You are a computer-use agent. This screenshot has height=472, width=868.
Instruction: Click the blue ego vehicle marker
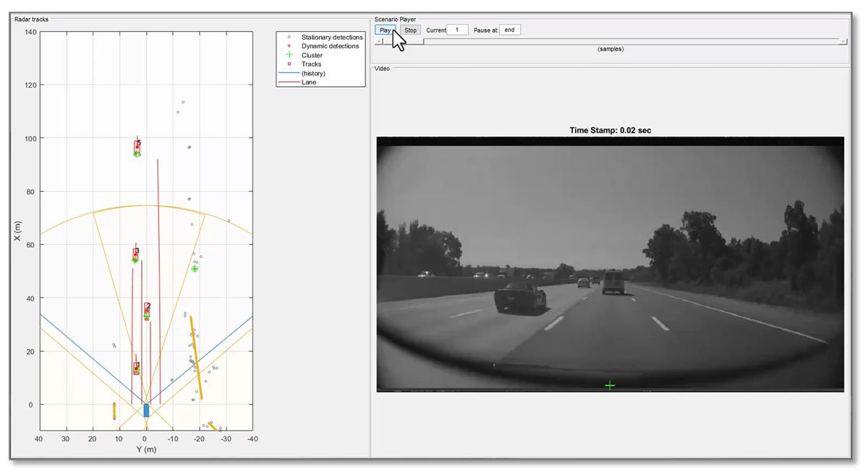click(146, 410)
